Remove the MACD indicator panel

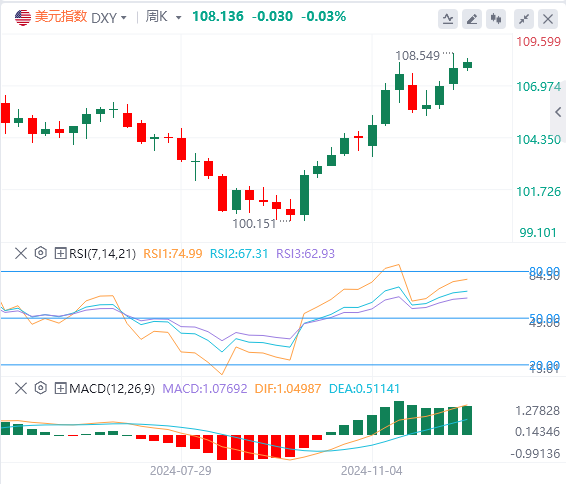click(x=21, y=389)
